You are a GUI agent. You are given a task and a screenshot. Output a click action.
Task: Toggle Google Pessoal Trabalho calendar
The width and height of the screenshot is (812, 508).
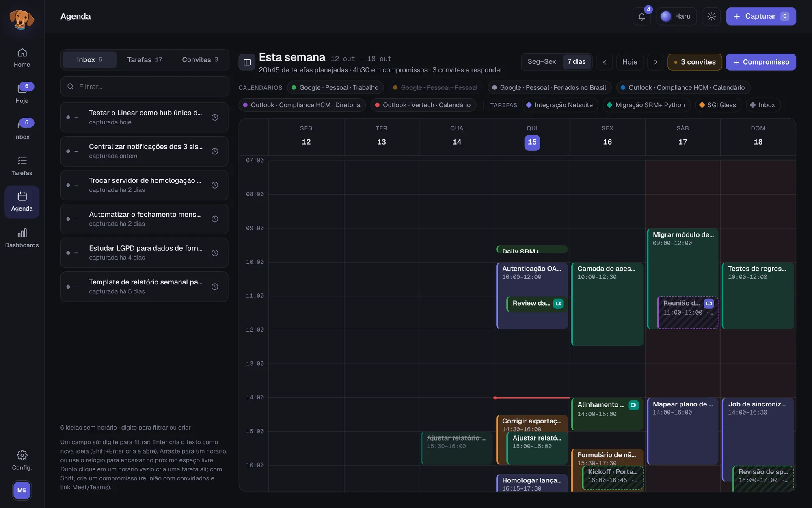coord(335,87)
